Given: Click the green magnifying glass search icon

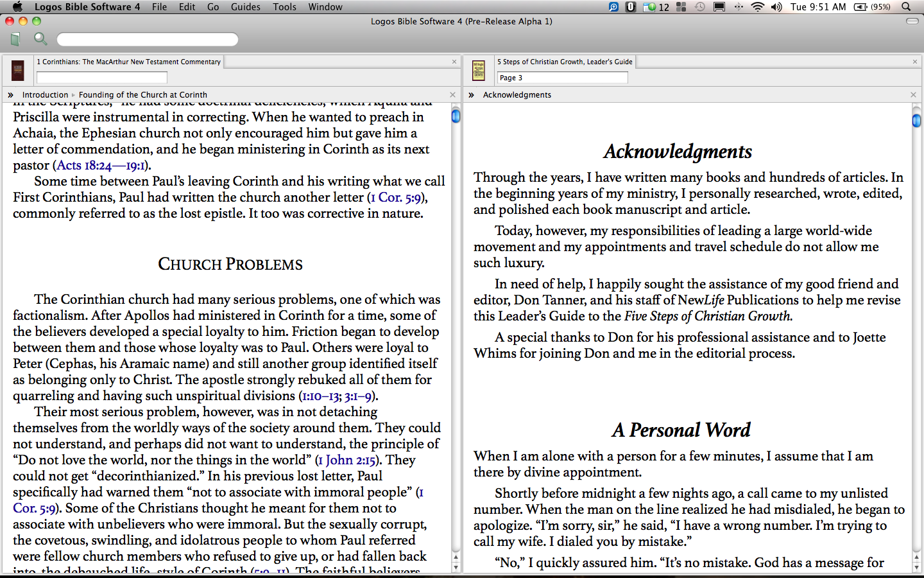Looking at the screenshot, I should coord(40,39).
